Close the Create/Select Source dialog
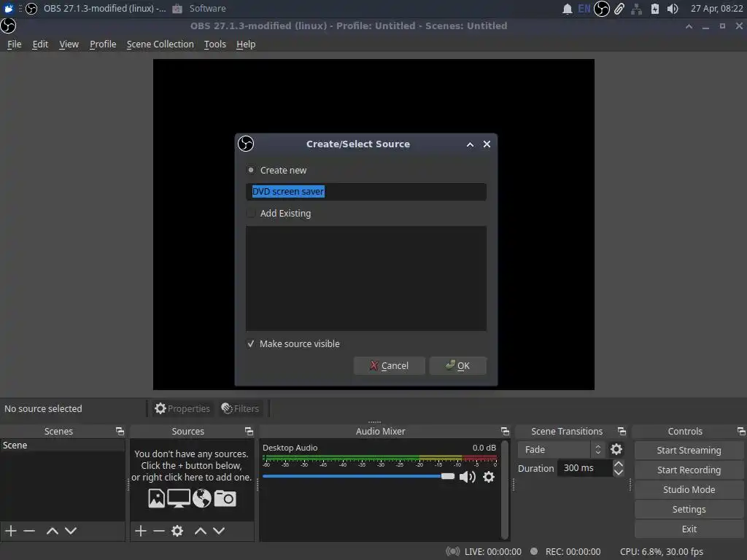747x560 pixels. 487,144
